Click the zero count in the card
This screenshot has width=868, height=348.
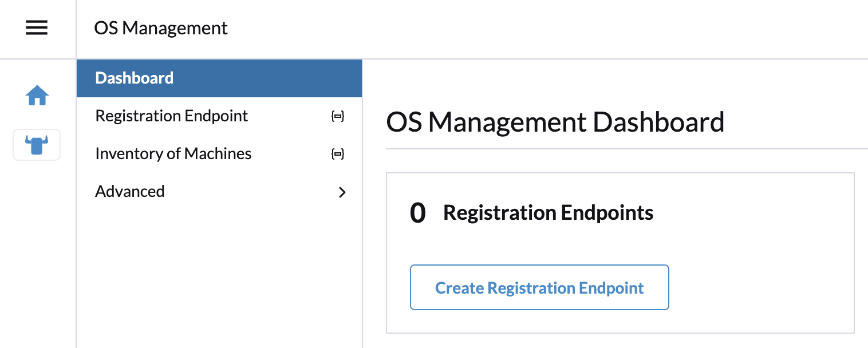pyautogui.click(x=418, y=213)
